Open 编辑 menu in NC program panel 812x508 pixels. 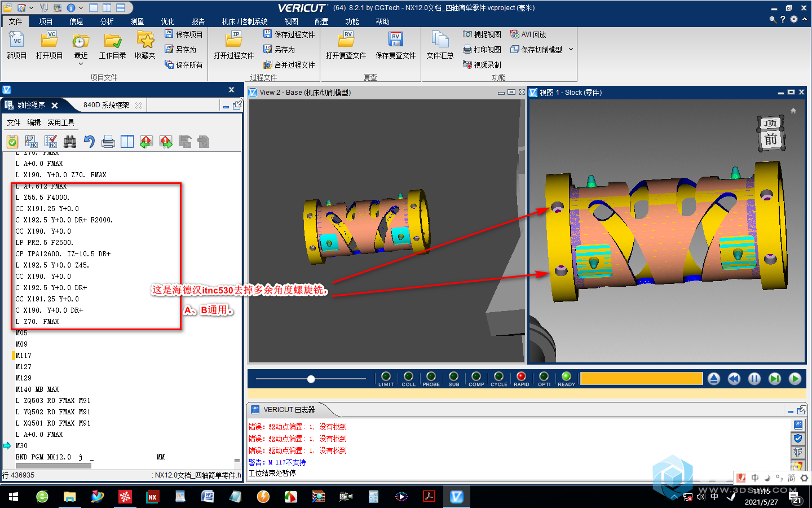(34, 122)
